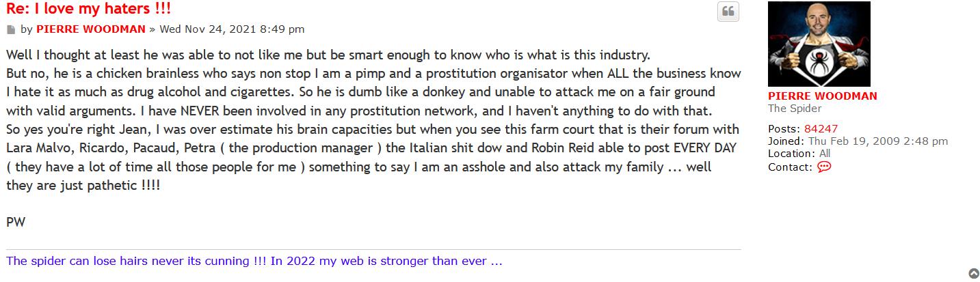Click the quote reply button
Viewport: 980px width, 282px height.
click(728, 12)
